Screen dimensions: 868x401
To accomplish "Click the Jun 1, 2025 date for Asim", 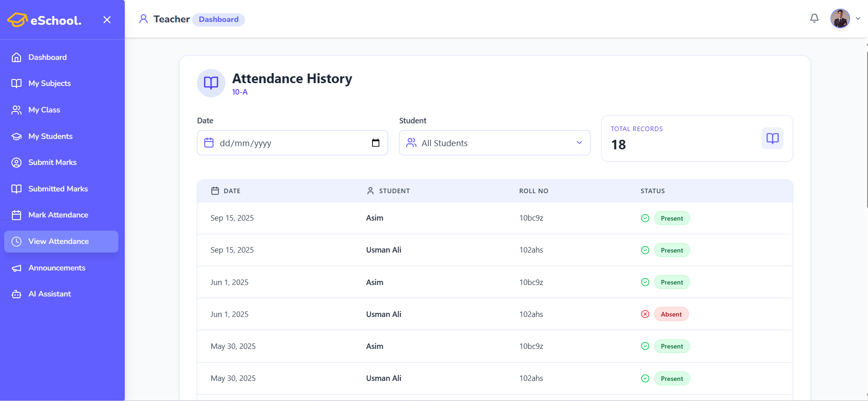I will (229, 282).
